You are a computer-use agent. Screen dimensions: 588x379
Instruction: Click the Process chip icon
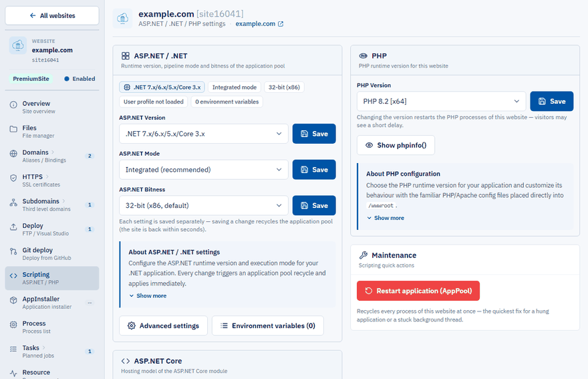13,325
